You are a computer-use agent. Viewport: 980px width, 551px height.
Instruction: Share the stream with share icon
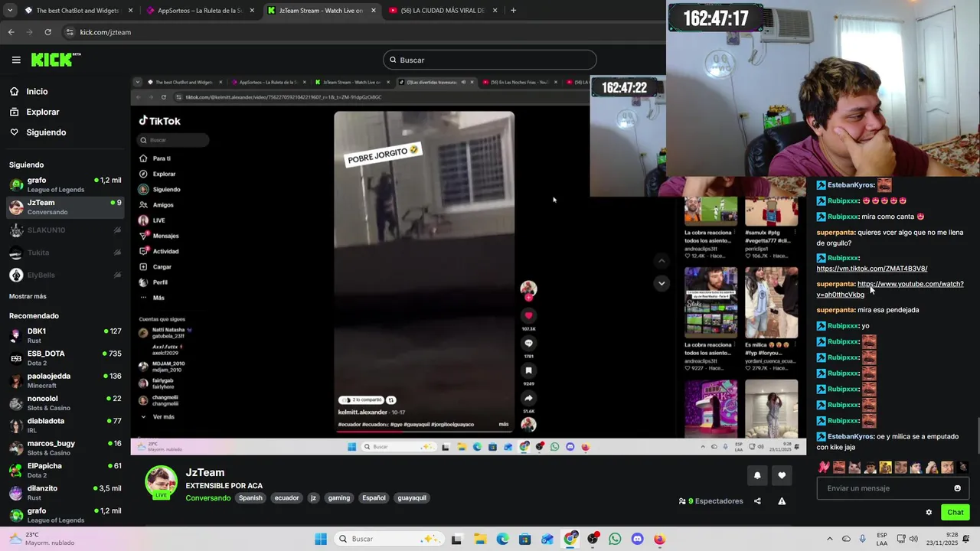(757, 501)
